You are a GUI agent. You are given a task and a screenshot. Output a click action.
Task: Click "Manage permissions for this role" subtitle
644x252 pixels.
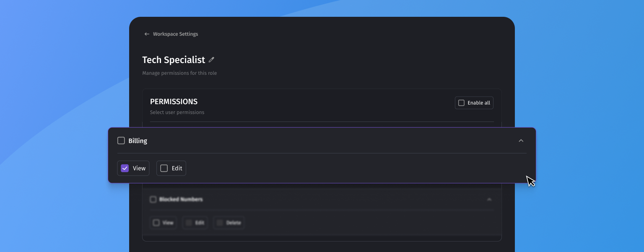click(179, 73)
